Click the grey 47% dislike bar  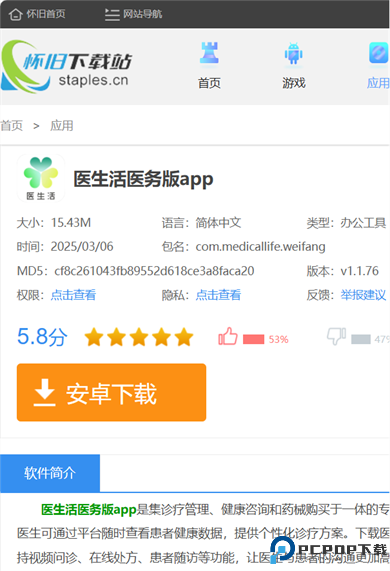point(361,339)
